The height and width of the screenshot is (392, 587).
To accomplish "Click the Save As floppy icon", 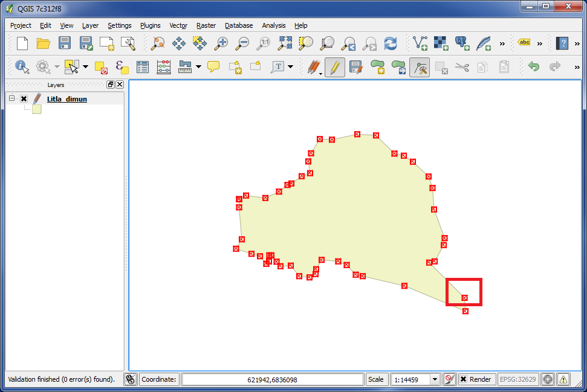I will point(86,43).
